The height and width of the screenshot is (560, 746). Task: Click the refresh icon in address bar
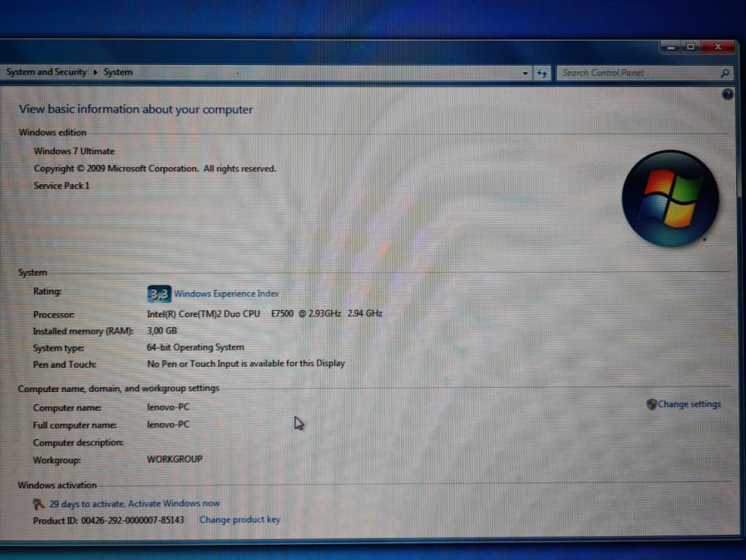pos(541,73)
